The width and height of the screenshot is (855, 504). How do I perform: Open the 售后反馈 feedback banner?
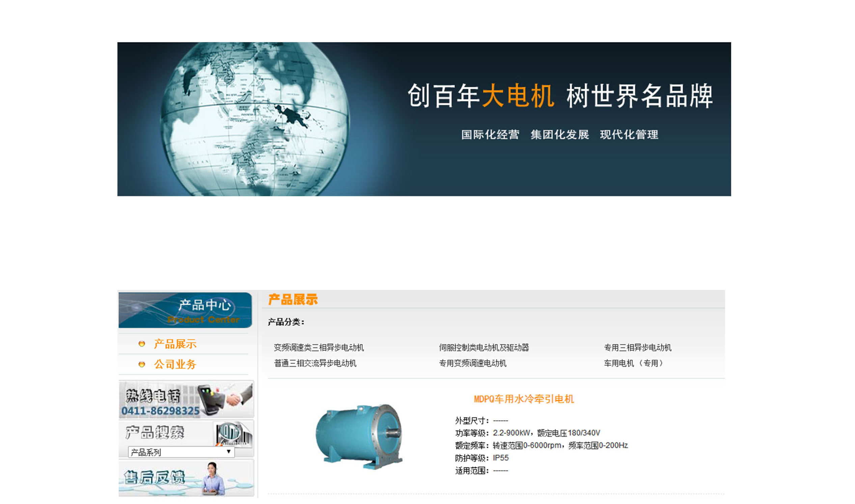point(186,478)
